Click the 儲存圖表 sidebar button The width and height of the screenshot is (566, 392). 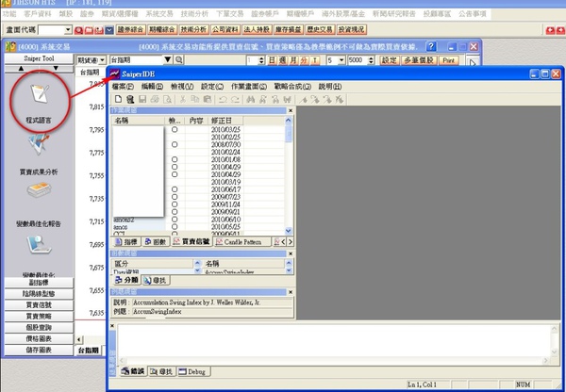(39, 350)
